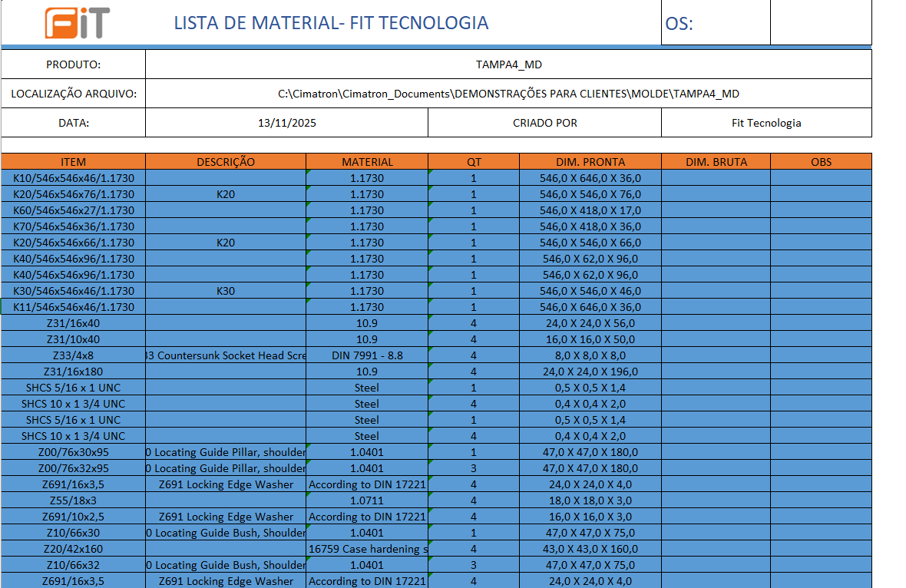The width and height of the screenshot is (906, 588).
Task: Select the Fit Tecnologia author cell
Action: tap(766, 123)
